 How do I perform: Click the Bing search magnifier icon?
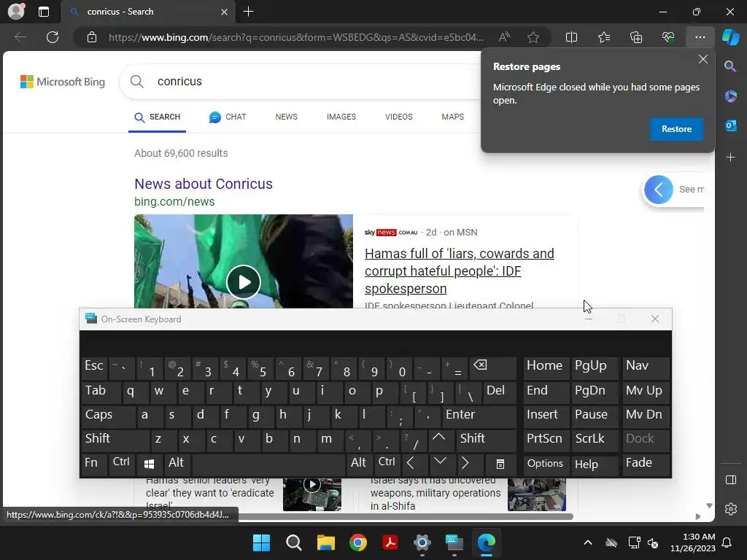click(x=136, y=82)
